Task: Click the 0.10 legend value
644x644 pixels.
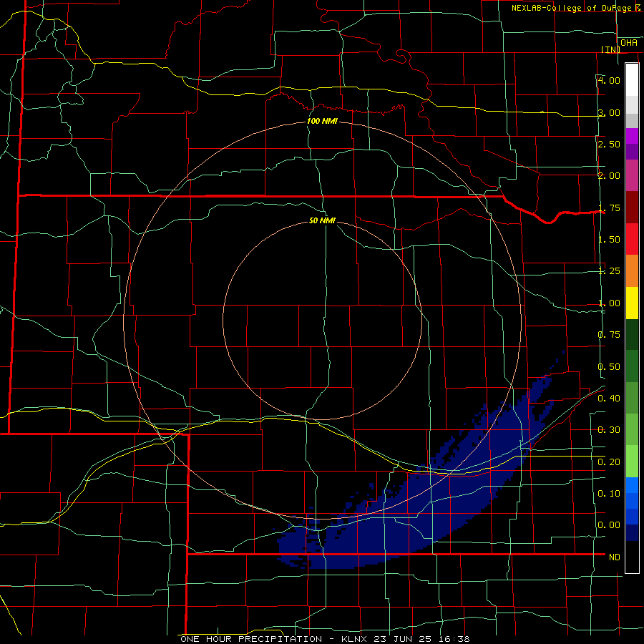Action: [x=609, y=494]
